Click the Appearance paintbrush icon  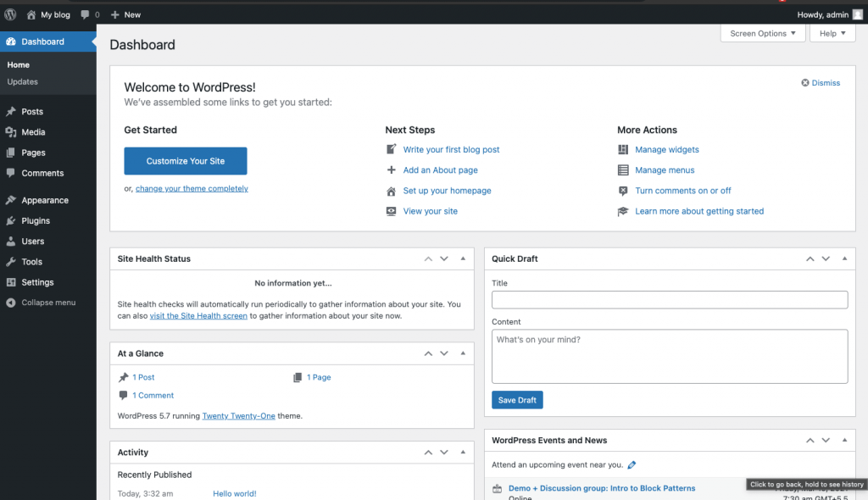pyautogui.click(x=10, y=200)
